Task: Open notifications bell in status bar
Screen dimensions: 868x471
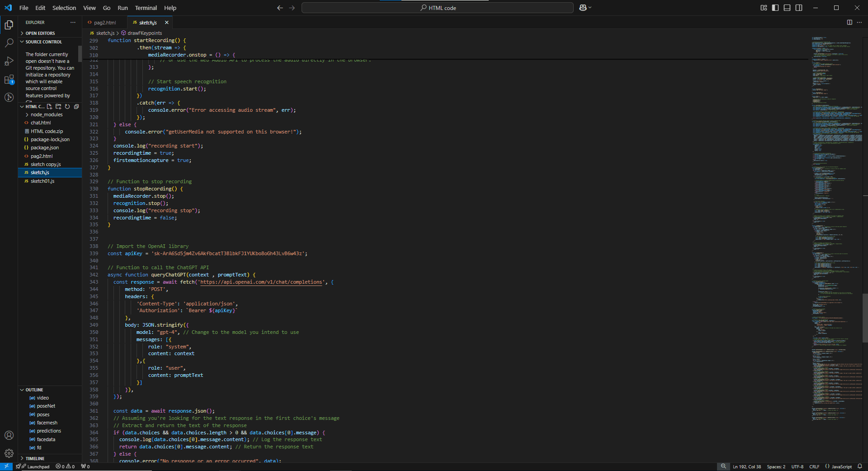Action: [860, 466]
